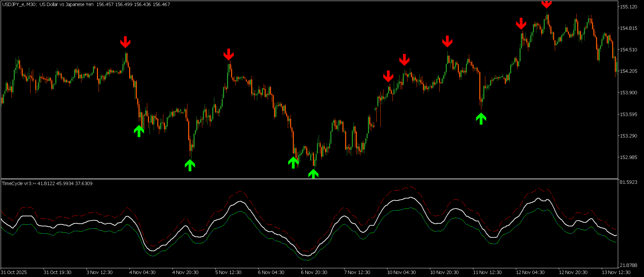Click the 153.595 price scale label
The height and width of the screenshot is (277, 644).
pos(628,114)
